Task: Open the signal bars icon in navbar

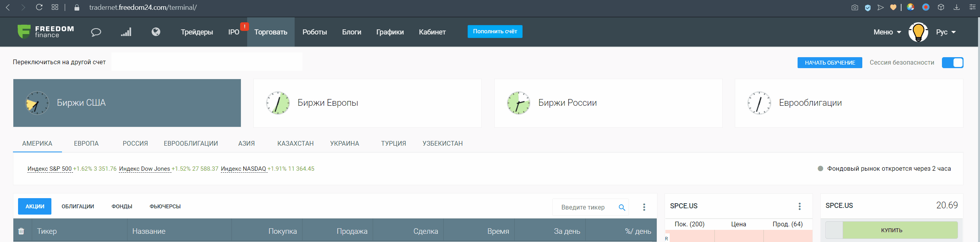Action: 126,32
